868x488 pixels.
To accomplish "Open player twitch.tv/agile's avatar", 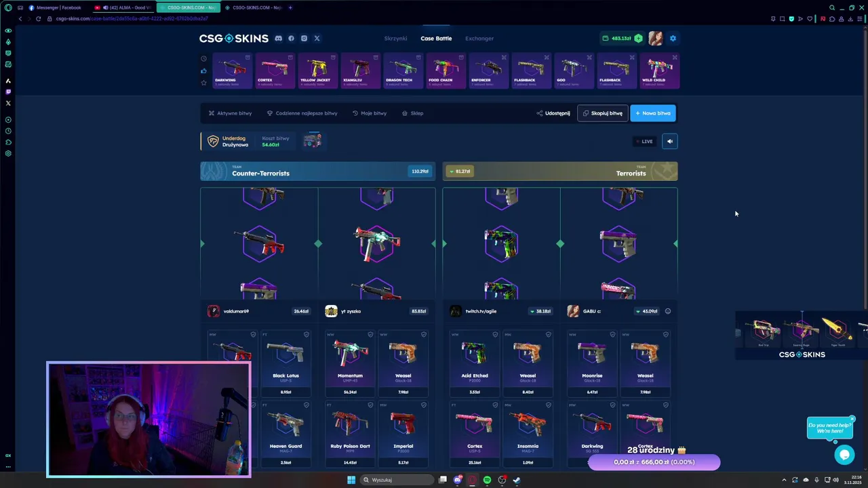I will point(455,311).
